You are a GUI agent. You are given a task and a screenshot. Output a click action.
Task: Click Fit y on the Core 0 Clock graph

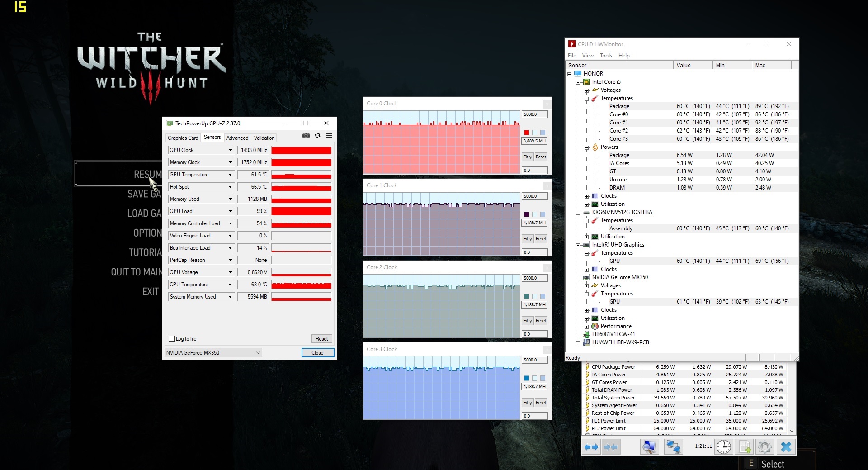528,157
